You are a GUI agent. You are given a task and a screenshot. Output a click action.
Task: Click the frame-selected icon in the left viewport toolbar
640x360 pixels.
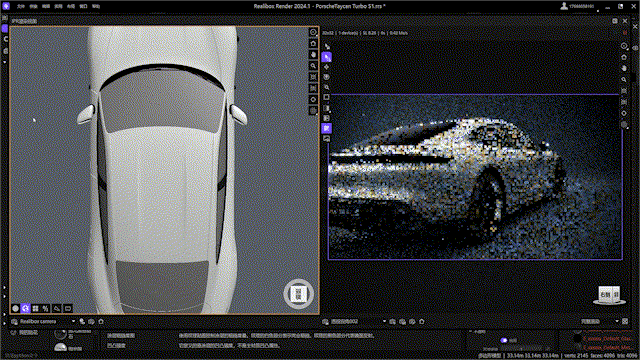[313, 88]
